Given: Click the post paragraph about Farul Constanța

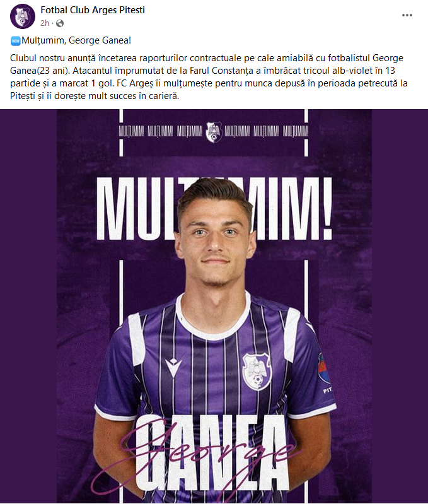Looking at the screenshot, I should click(x=209, y=77).
